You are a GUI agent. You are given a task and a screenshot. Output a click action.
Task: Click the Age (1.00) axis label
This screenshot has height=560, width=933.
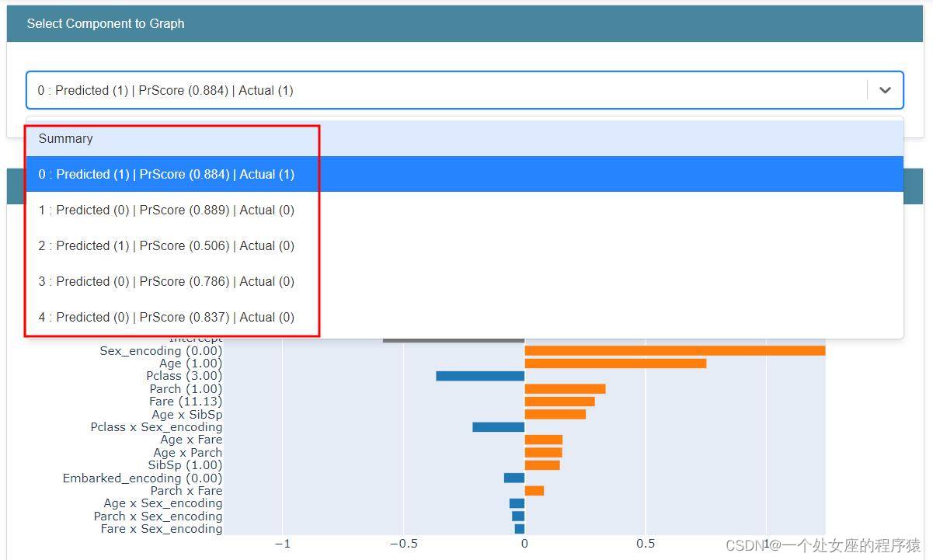click(x=190, y=363)
